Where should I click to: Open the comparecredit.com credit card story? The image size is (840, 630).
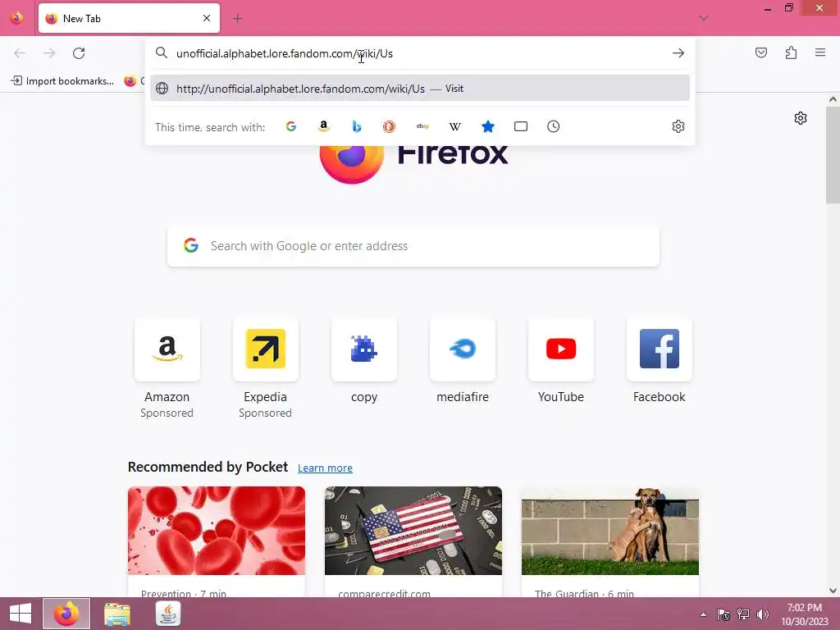click(x=413, y=541)
